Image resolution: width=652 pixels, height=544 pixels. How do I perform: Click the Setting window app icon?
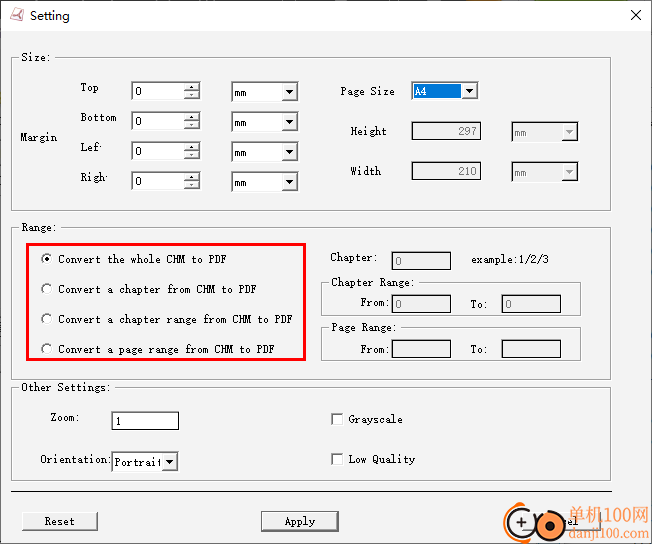[17, 15]
